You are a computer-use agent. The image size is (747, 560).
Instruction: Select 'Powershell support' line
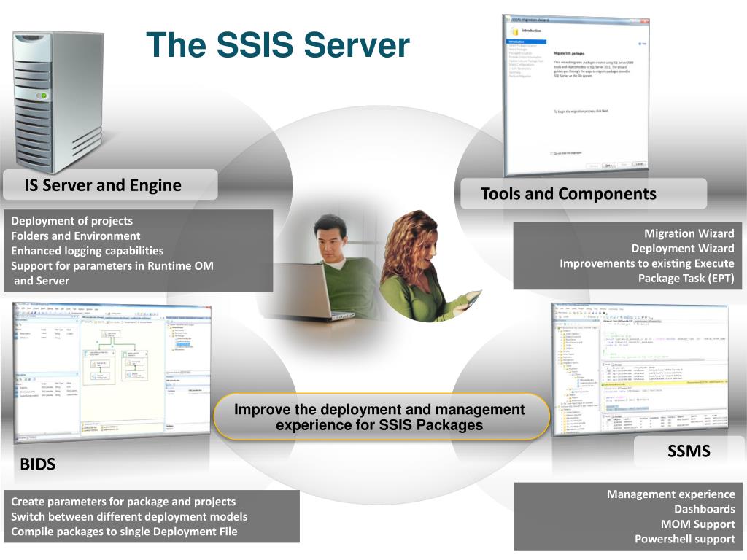coord(684,539)
